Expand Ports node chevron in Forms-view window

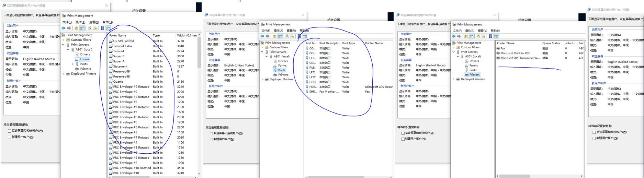click(x=72, y=64)
